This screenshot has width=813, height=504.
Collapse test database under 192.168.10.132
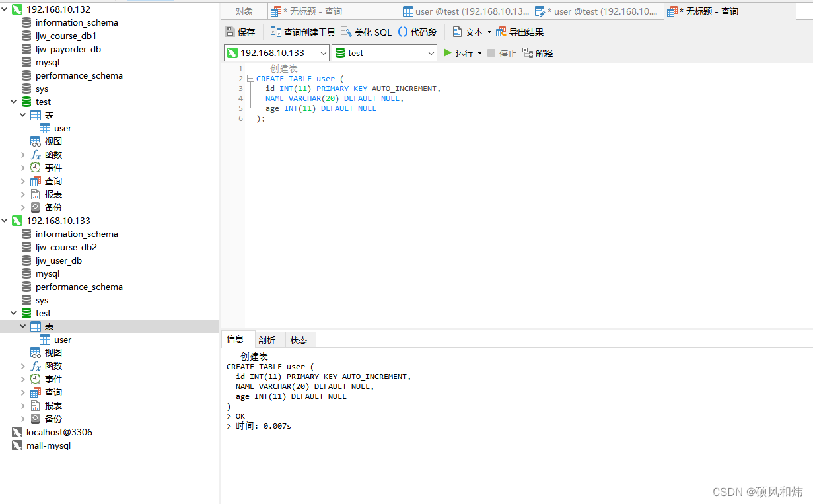pos(14,102)
